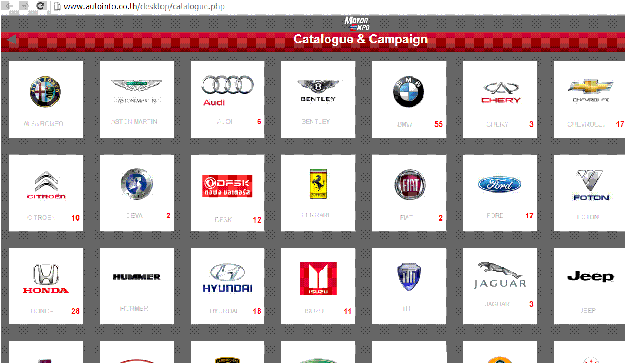Select the Ford blue oval logo
The height and width of the screenshot is (364, 626).
[x=499, y=185]
